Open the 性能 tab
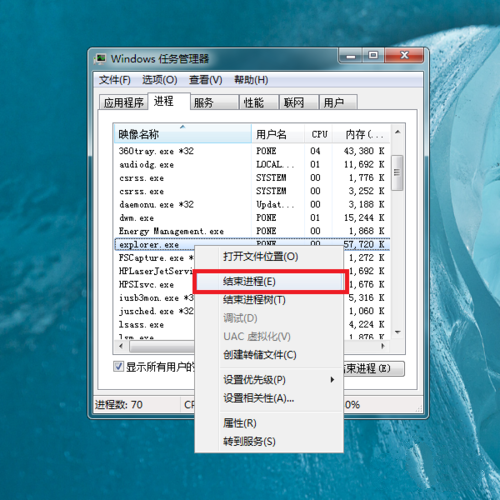500x500 pixels. click(x=259, y=102)
